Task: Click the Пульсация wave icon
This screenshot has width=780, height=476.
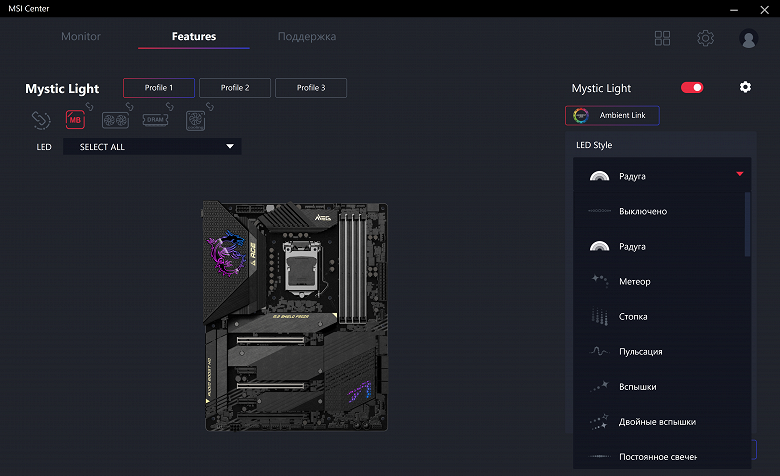Action: (599, 351)
